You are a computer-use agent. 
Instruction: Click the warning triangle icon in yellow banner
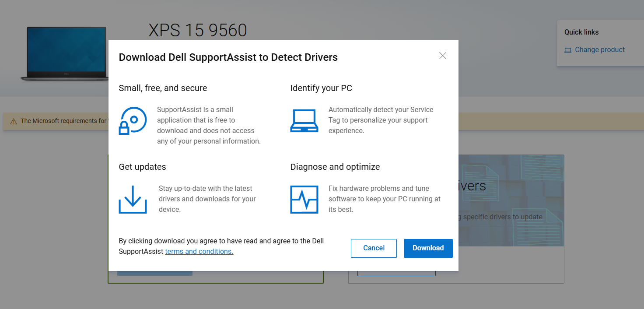[14, 121]
